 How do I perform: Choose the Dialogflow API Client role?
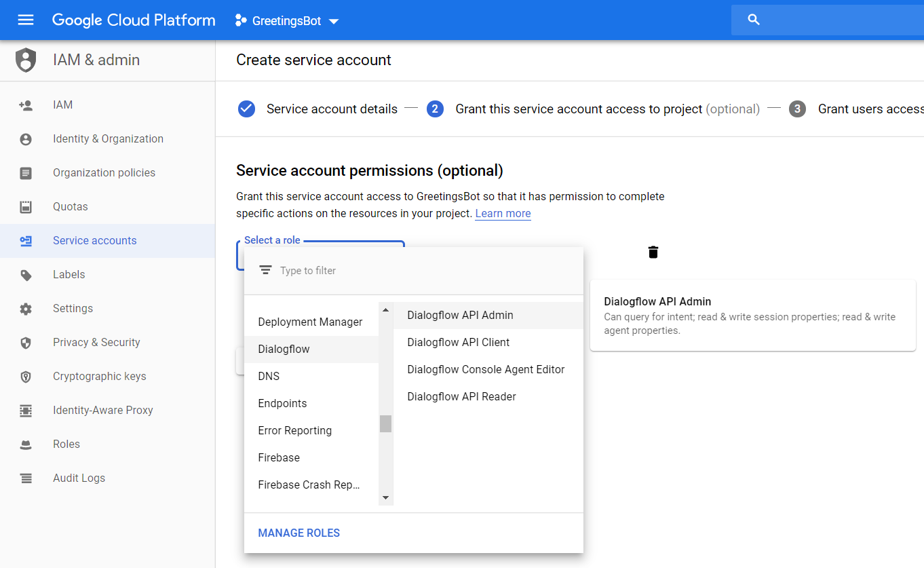488,343
